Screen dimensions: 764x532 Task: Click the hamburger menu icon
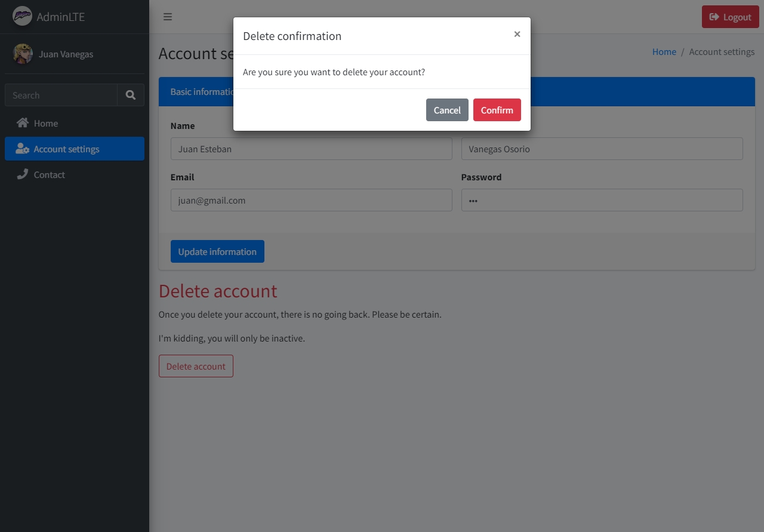[168, 17]
